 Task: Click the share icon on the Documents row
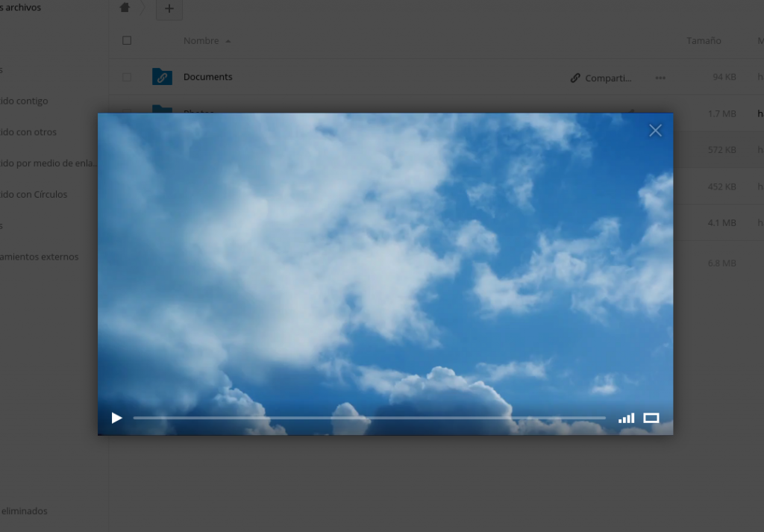(x=574, y=77)
